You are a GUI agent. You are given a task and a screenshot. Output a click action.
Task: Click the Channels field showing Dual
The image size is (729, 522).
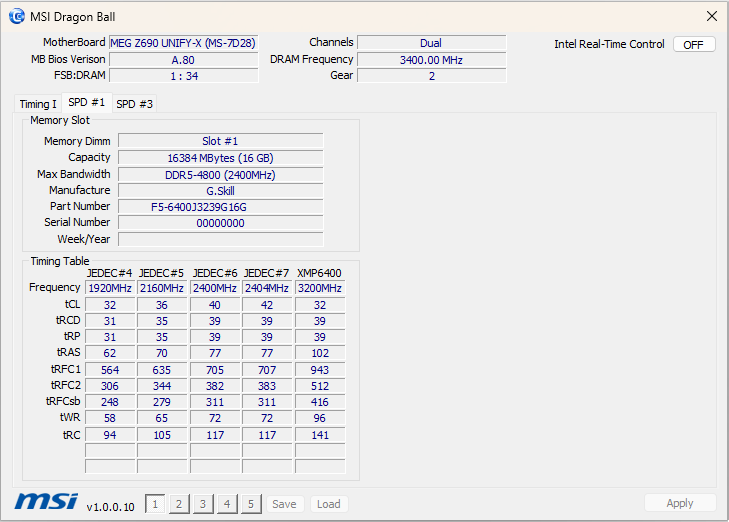[x=431, y=43]
